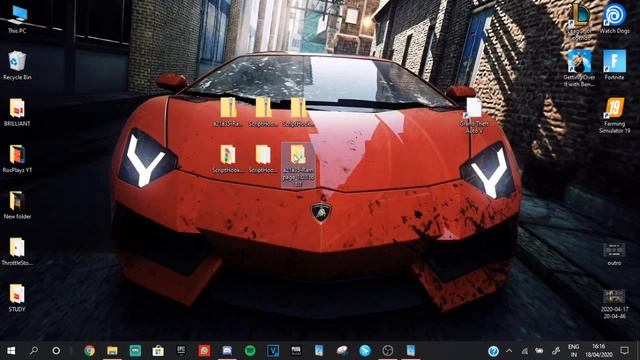
Task: Open Cortana circle on taskbar
Action: 56,350
